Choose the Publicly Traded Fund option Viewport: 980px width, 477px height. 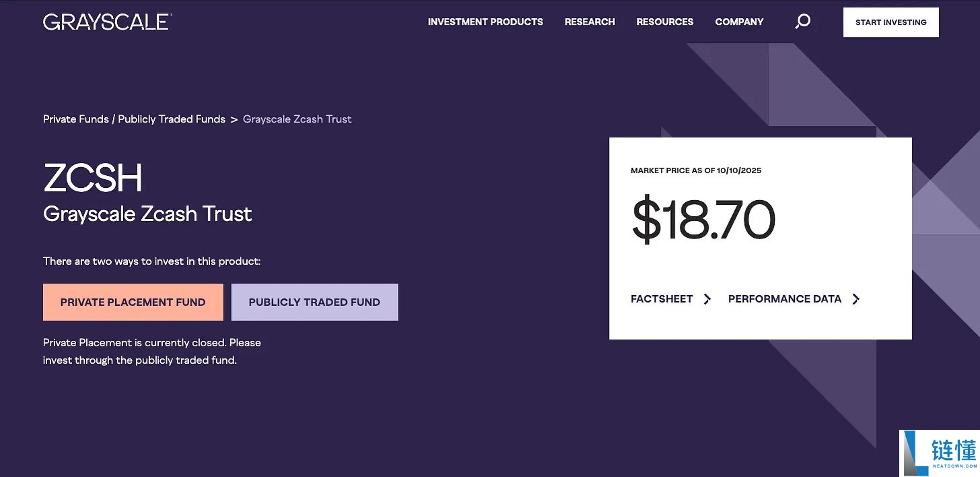(314, 302)
